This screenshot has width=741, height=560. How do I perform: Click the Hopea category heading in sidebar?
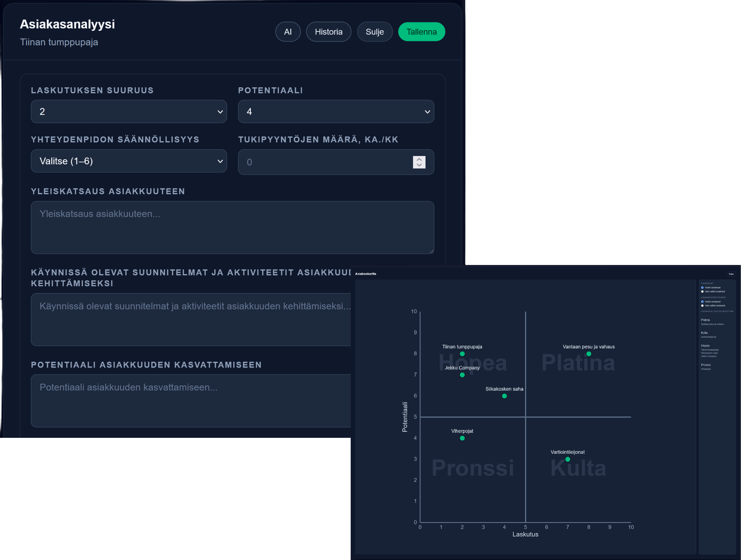pyautogui.click(x=705, y=346)
